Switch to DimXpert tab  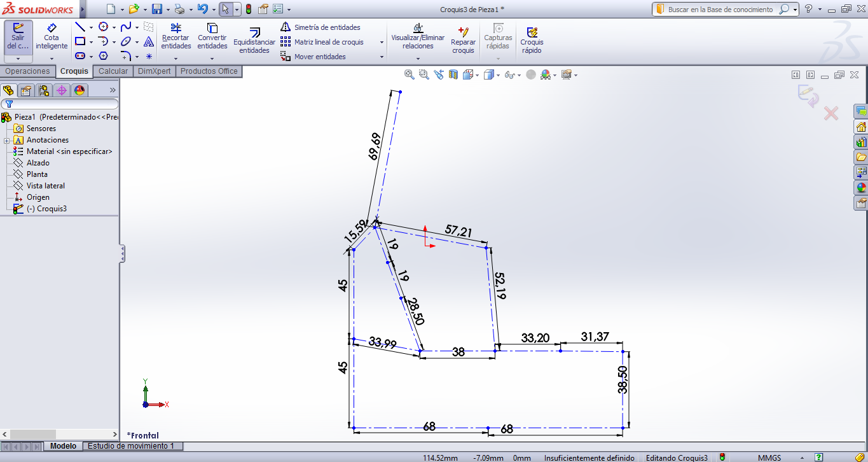pos(154,71)
